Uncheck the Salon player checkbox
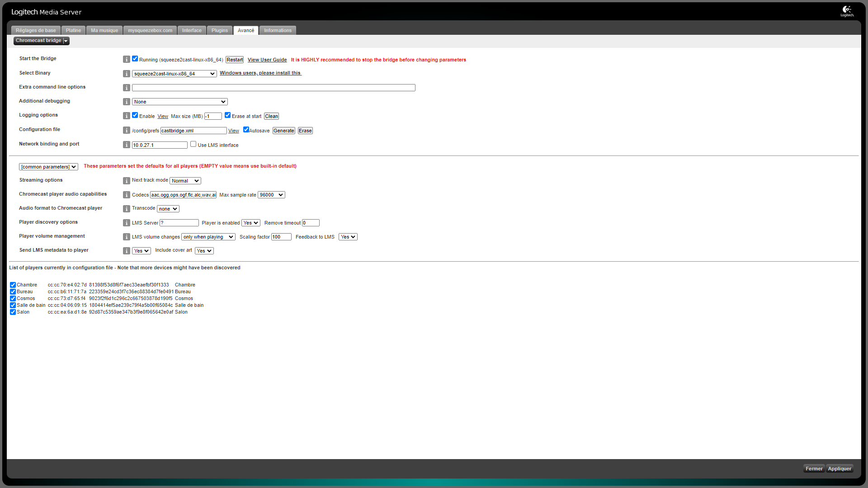The image size is (868, 488). [13, 312]
